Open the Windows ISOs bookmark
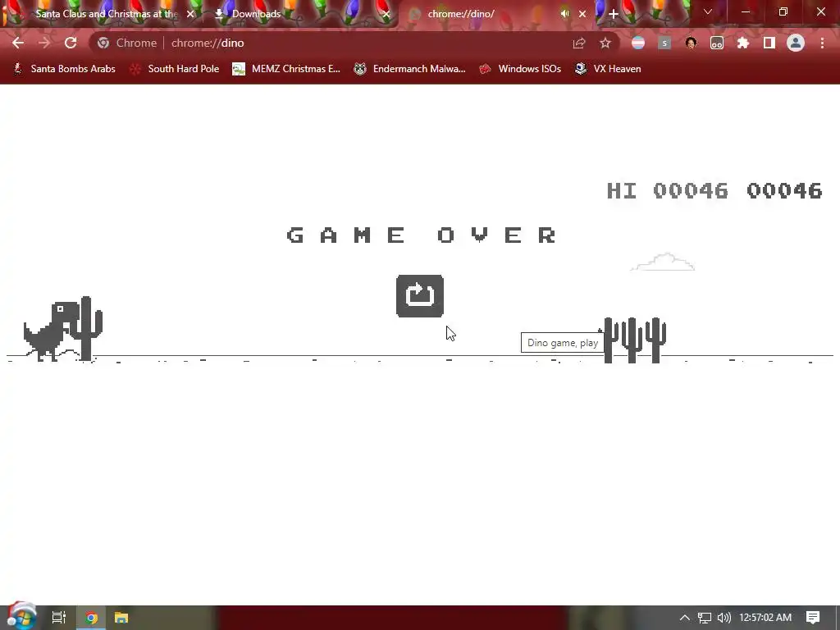The height and width of the screenshot is (630, 840). pos(519,69)
